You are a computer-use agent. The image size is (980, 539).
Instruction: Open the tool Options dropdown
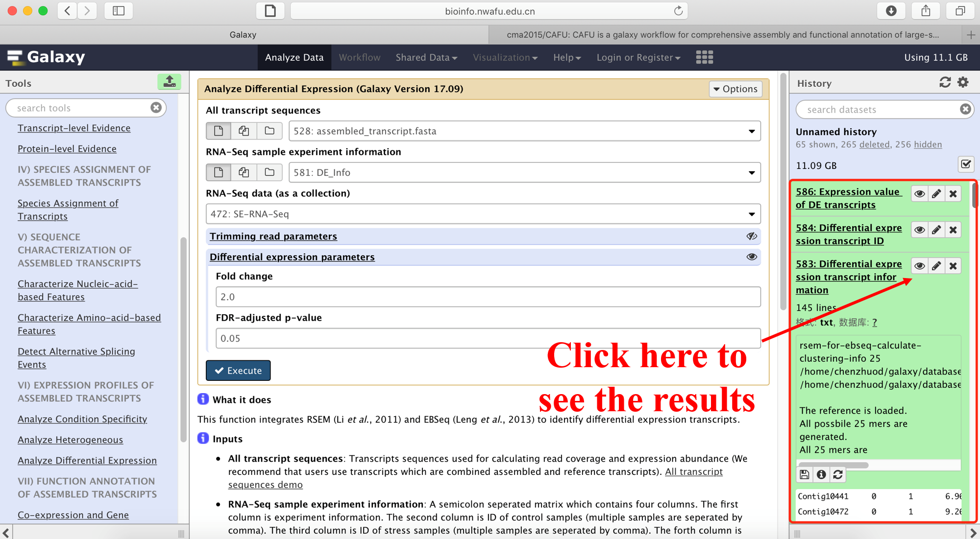pyautogui.click(x=735, y=89)
